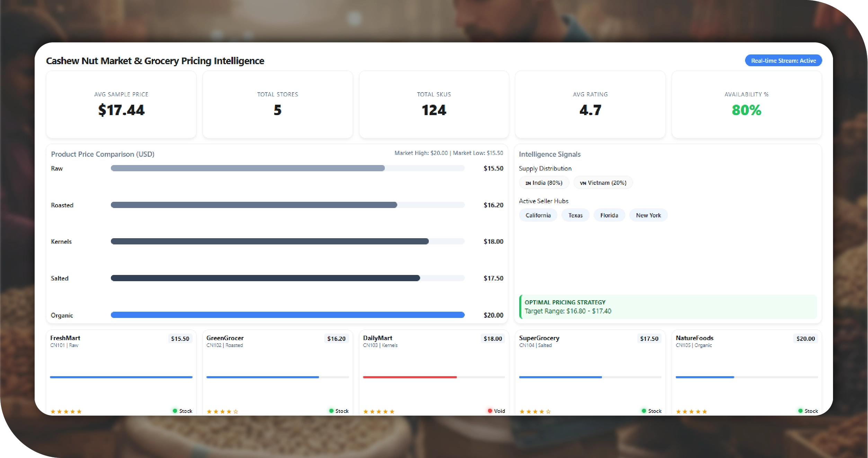Image resolution: width=868 pixels, height=458 pixels.
Task: Open the Availability % stat card
Action: (746, 104)
